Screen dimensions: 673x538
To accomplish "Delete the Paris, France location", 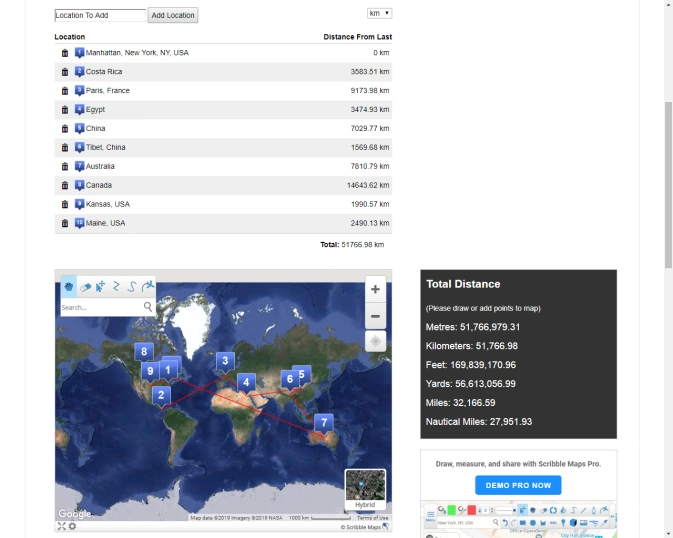I will [65, 91].
